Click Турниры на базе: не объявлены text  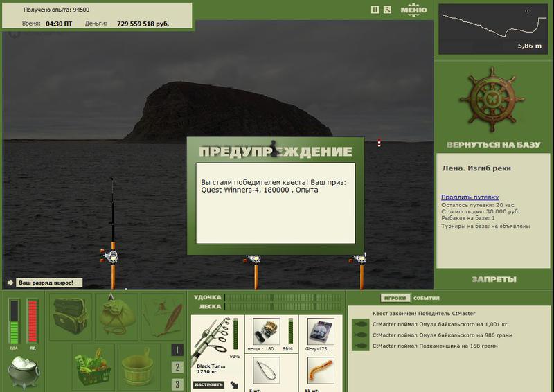pos(485,226)
